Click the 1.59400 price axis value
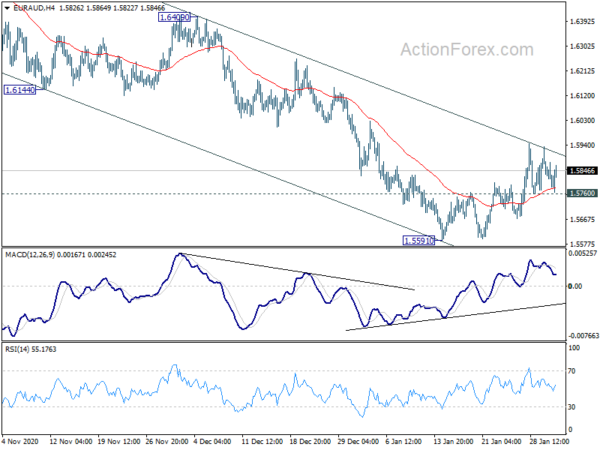This screenshot has width=600, height=450. 582,145
